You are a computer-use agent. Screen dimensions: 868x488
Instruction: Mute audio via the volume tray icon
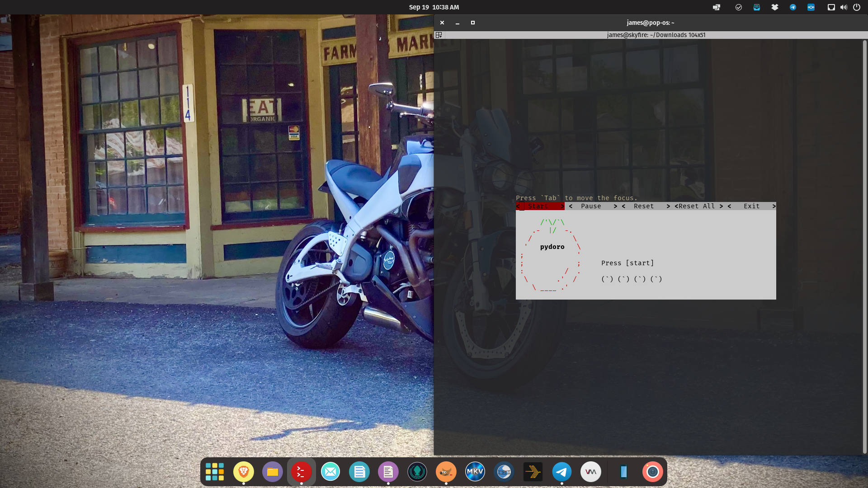pos(844,7)
